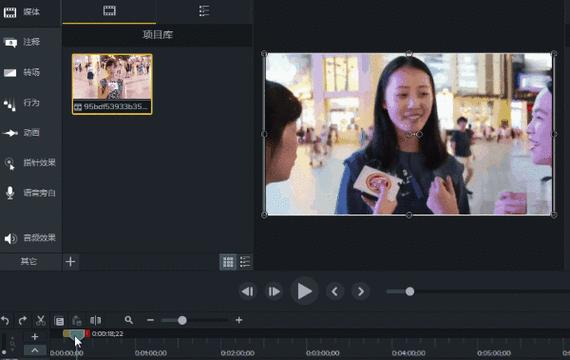Open the Cursor Effects (指针效果) panel

[29, 163]
